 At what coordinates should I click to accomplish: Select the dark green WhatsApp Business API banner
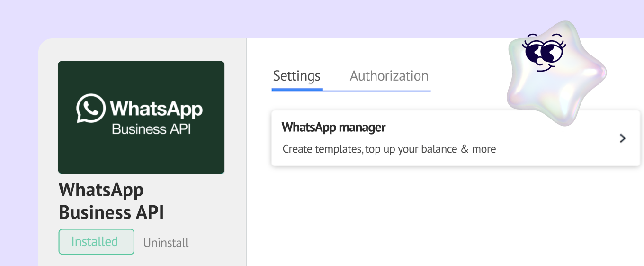(x=141, y=117)
